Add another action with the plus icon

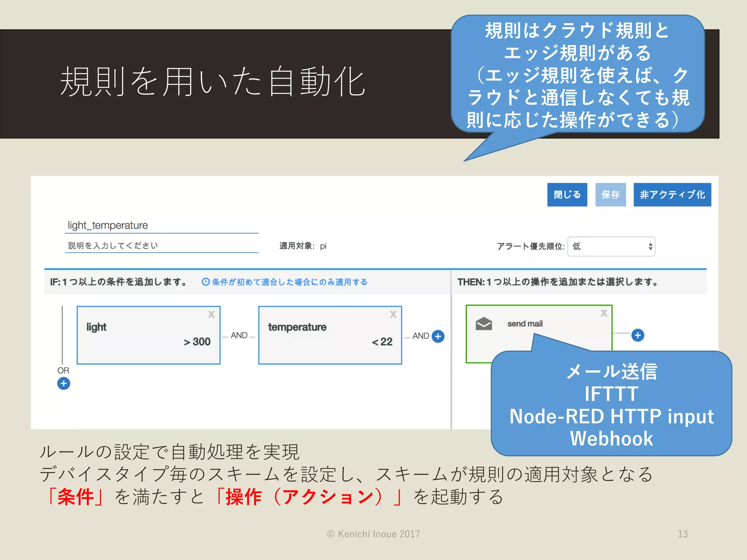(x=638, y=335)
